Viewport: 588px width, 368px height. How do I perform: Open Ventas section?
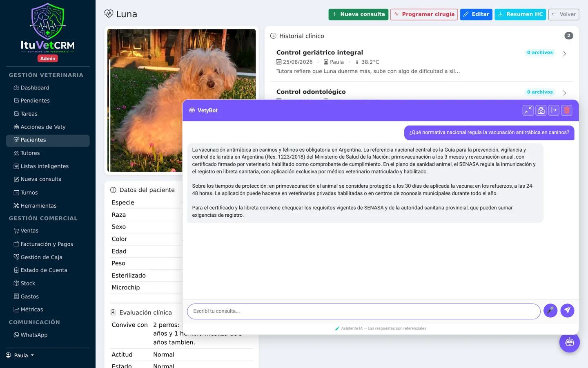[48, 231]
